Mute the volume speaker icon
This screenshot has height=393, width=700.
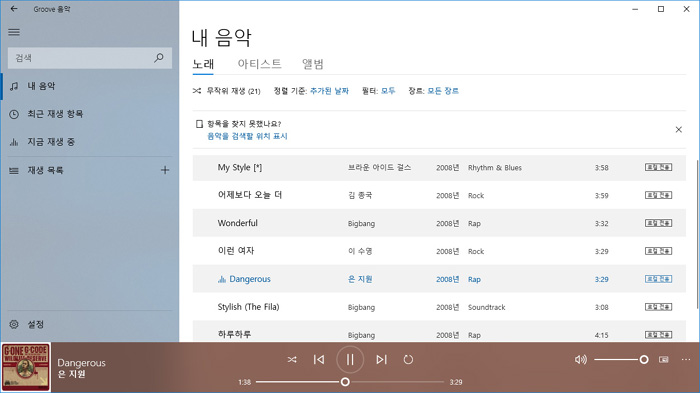pyautogui.click(x=580, y=360)
